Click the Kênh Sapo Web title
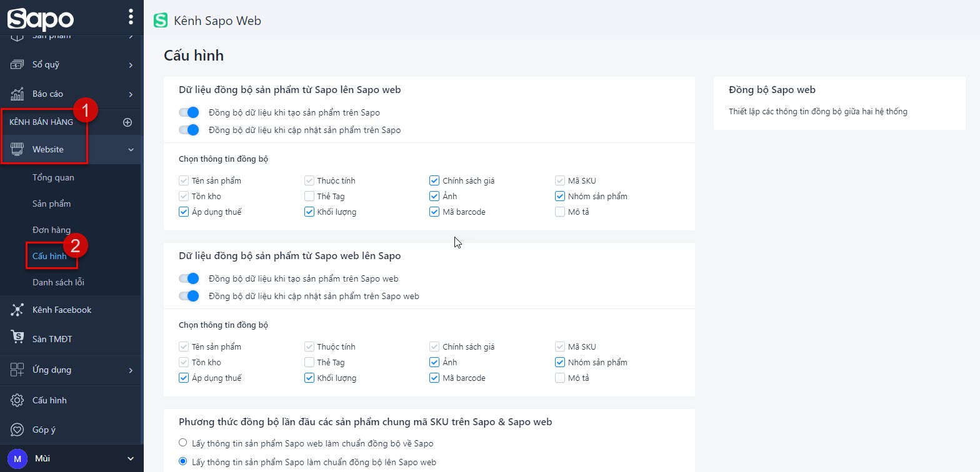980x472 pixels. tap(217, 21)
